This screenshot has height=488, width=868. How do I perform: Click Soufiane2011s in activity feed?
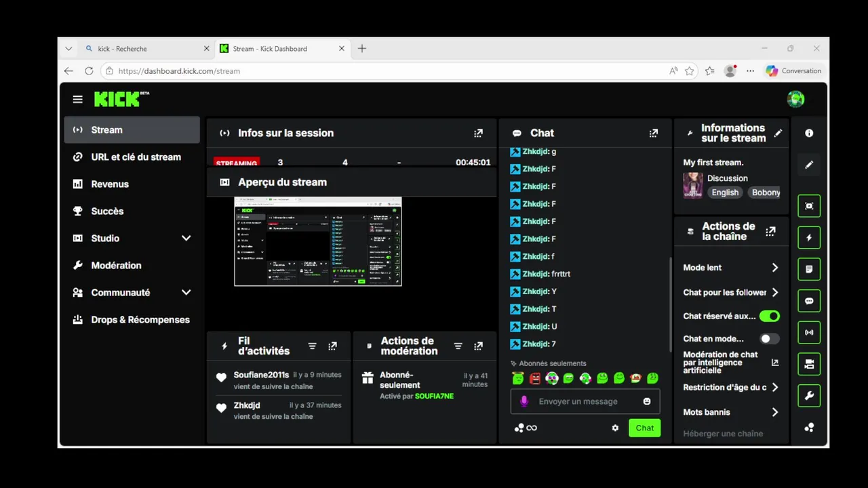click(261, 375)
